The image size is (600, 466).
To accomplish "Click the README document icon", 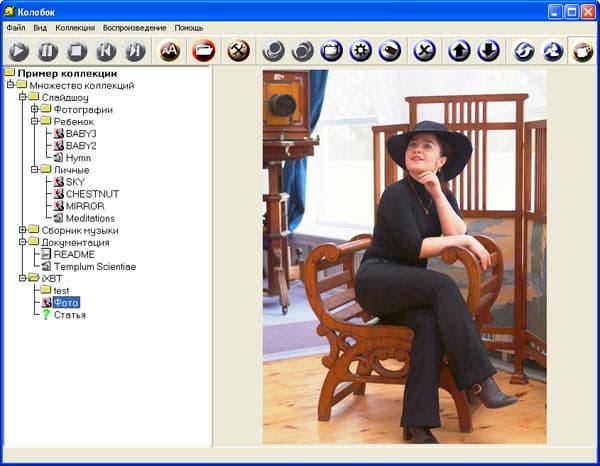I will pos(46,254).
